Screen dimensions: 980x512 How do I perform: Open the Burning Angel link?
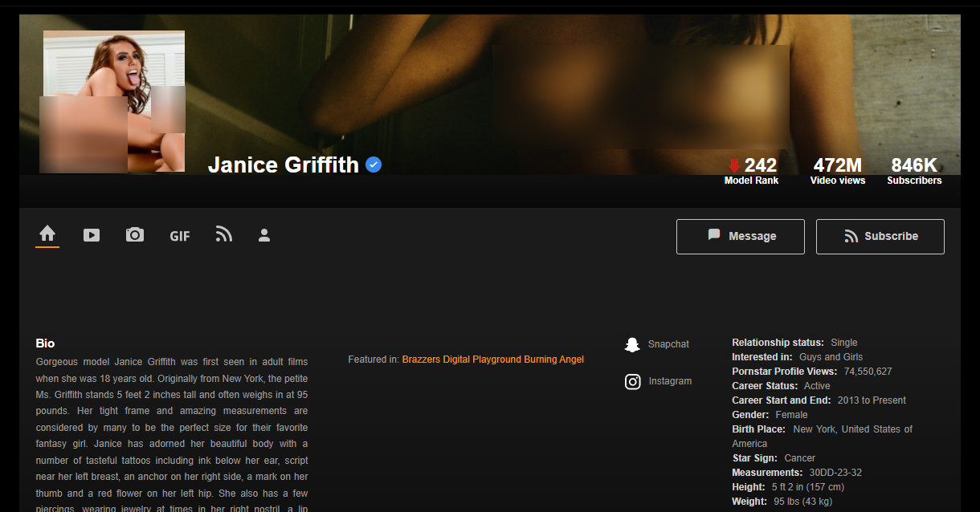click(554, 360)
